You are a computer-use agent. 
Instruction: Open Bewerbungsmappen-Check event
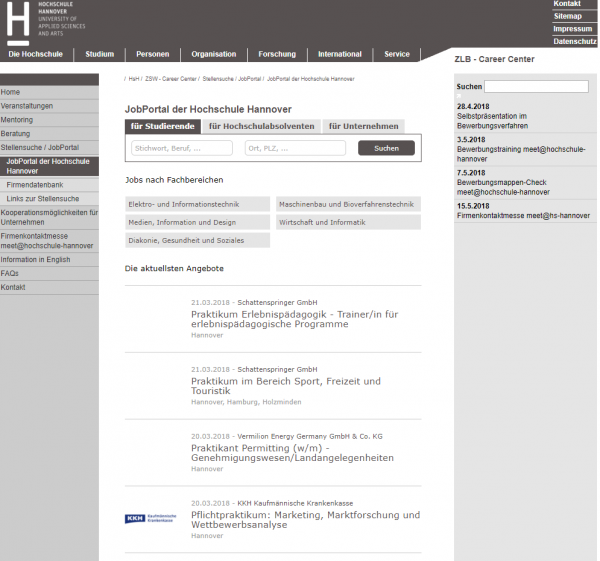(503, 187)
